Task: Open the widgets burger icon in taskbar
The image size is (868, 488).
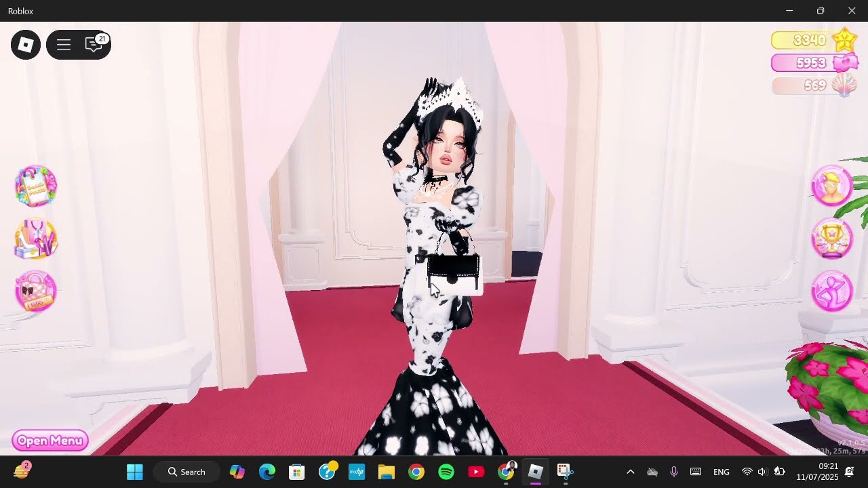Action: pos(22,471)
